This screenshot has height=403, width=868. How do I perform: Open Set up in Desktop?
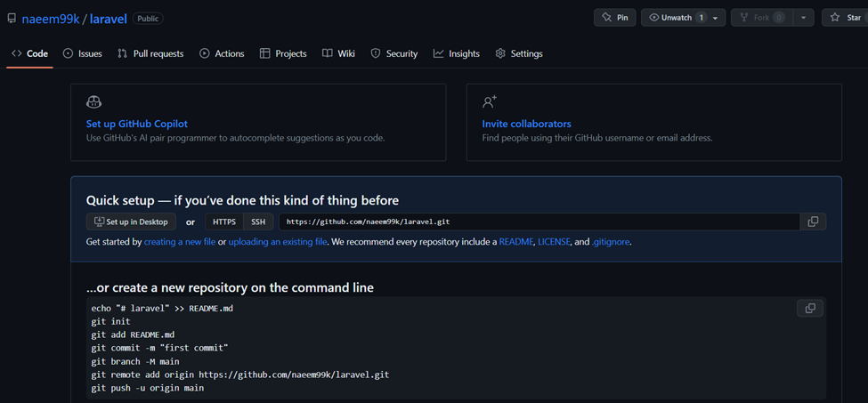(131, 222)
